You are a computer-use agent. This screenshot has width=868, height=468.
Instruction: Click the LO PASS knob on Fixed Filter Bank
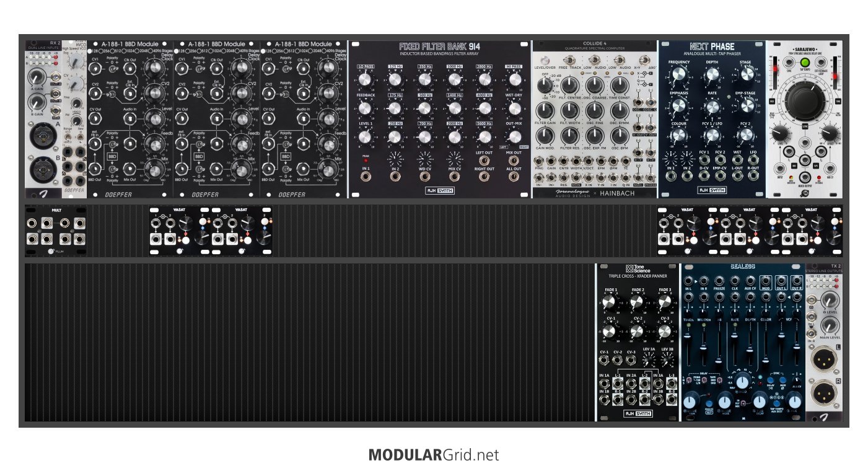(364, 79)
